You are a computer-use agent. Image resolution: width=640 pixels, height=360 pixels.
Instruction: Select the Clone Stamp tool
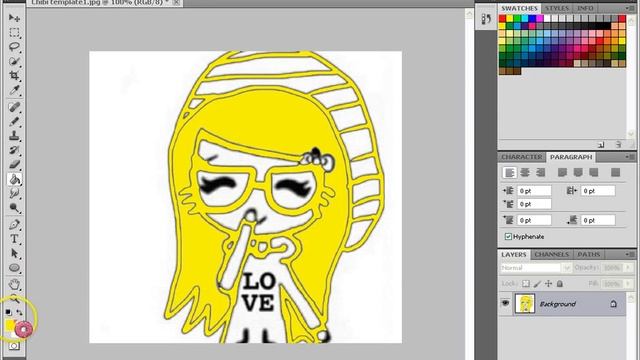(x=14, y=136)
